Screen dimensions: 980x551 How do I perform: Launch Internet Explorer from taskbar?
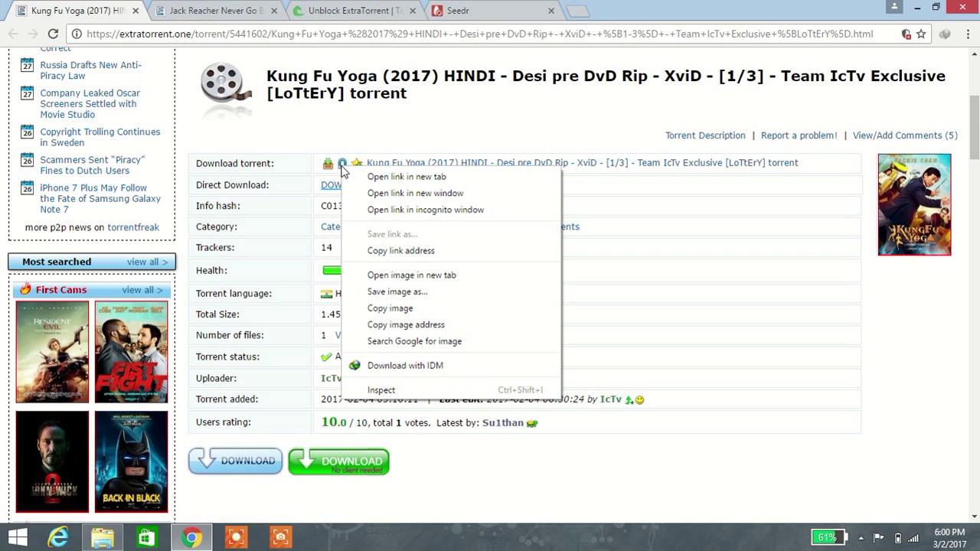point(58,537)
